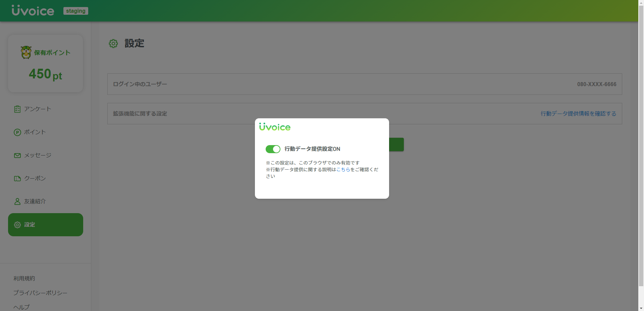Click the green button partly behind the popup
Image resolution: width=644 pixels, height=311 pixels.
click(x=396, y=144)
